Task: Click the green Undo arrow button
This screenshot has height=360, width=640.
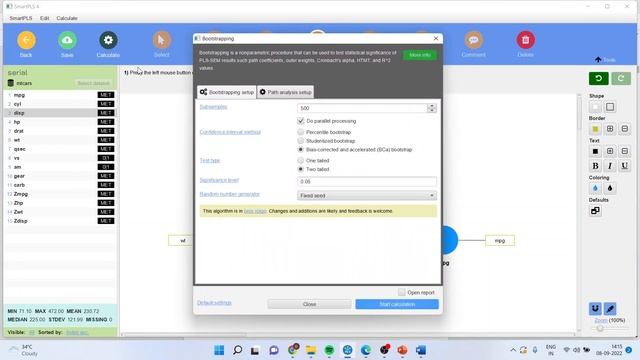Action: [x=598, y=78]
